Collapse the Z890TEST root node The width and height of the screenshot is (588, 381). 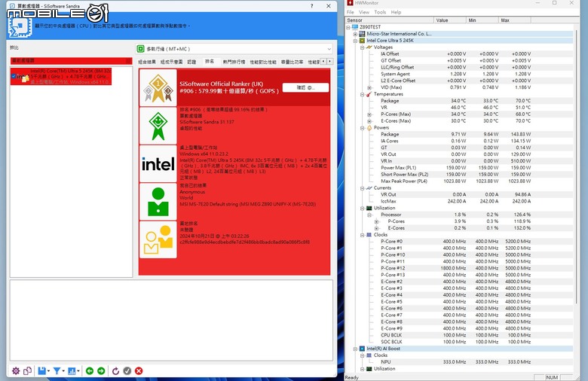pyautogui.click(x=348, y=27)
